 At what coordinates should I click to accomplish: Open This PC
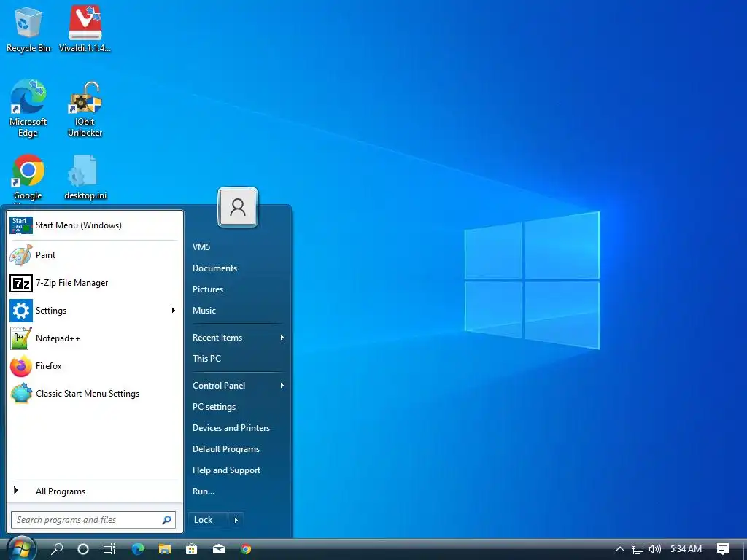206,359
